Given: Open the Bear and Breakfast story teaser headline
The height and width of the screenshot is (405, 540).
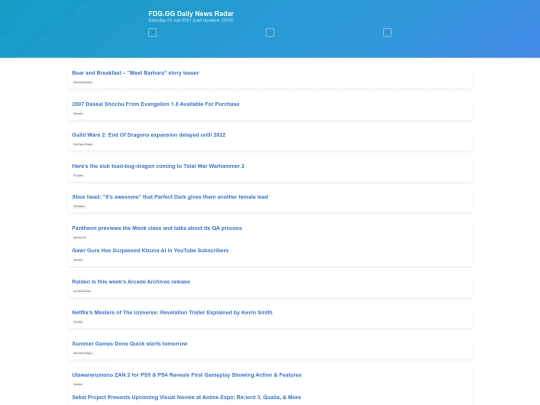Looking at the screenshot, I should coord(135,73).
